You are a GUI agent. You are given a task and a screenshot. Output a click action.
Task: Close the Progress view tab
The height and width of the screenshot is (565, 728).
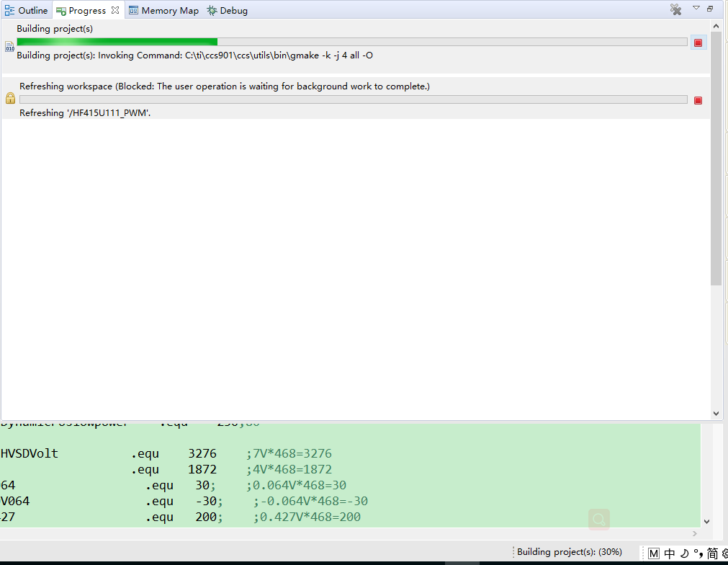(x=115, y=10)
